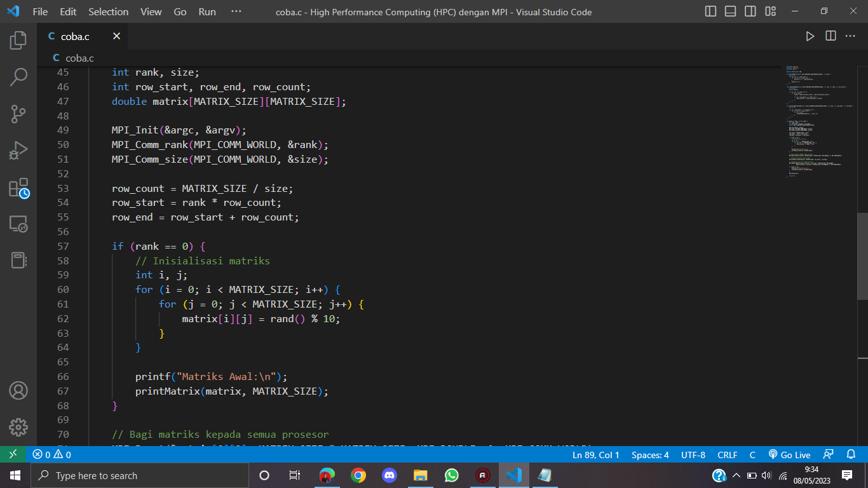The width and height of the screenshot is (868, 488).
Task: Open the Search view in activity bar
Action: pos(18,78)
